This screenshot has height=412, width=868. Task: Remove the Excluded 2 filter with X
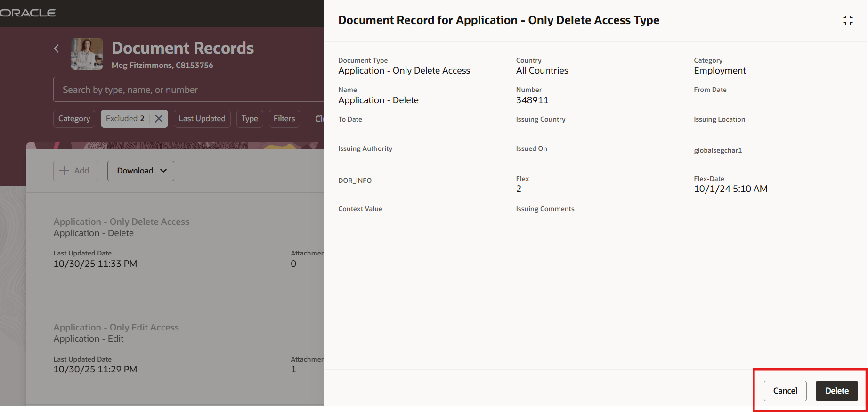[159, 119]
